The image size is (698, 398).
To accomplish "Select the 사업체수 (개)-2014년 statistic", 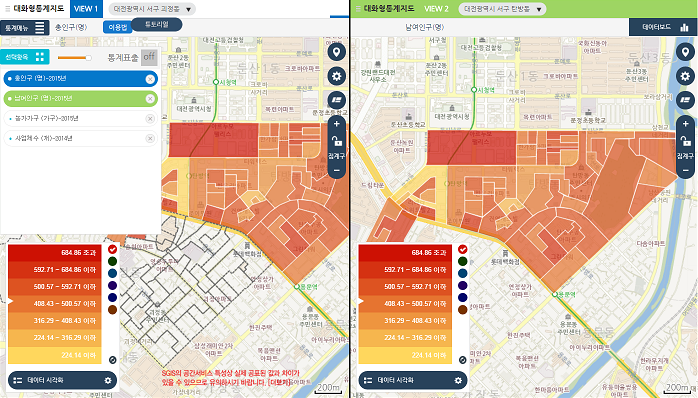I will point(80,138).
